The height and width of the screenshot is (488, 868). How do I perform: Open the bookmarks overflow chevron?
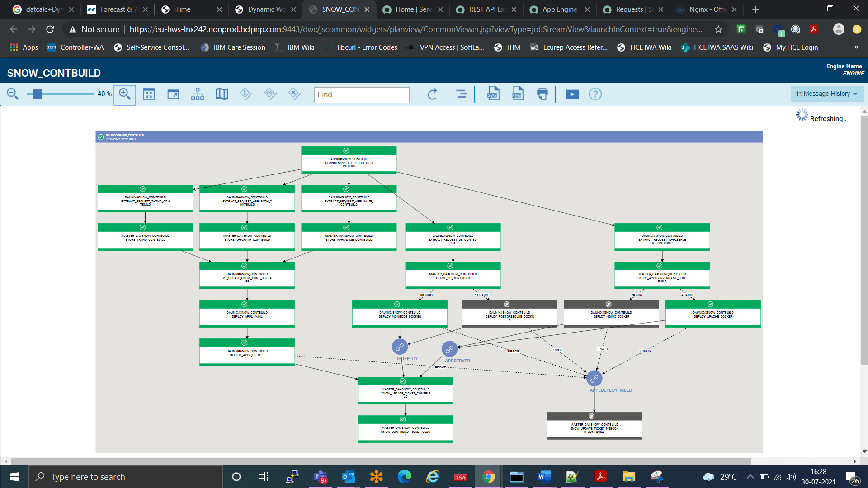click(x=856, y=47)
